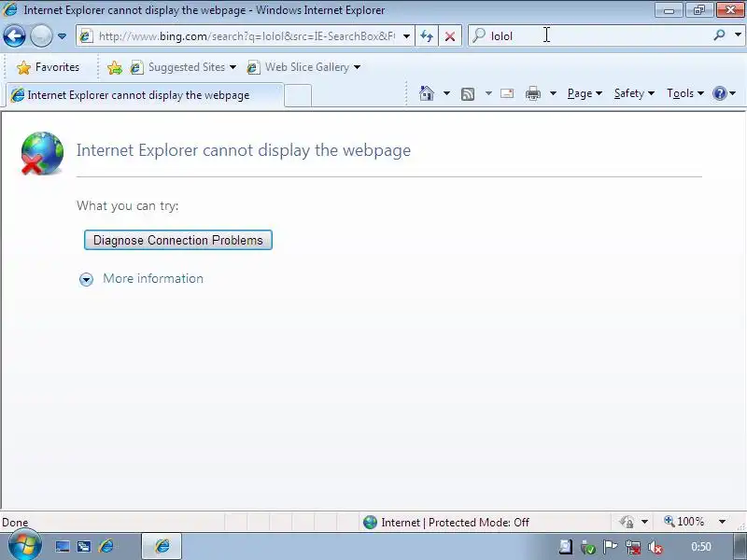Screen dimensions: 747x560
Task: Launch Internet Explorer from quick launch
Action: click(106, 546)
